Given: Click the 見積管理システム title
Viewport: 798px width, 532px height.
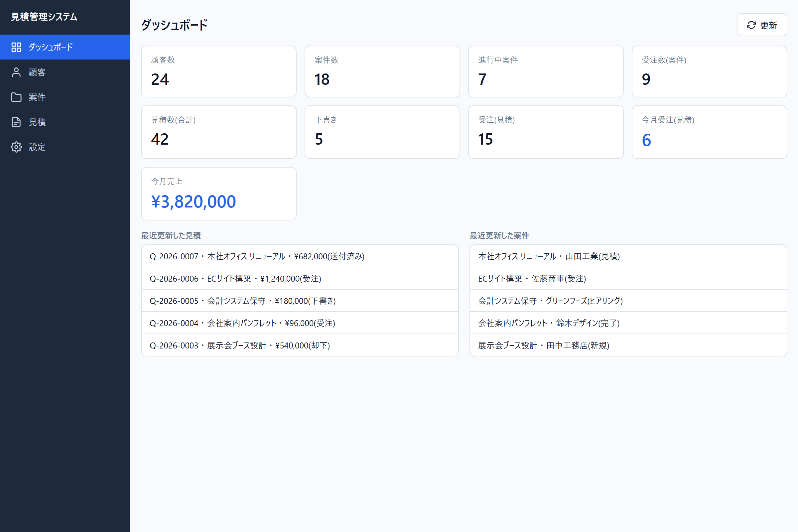Looking at the screenshot, I should (x=44, y=17).
